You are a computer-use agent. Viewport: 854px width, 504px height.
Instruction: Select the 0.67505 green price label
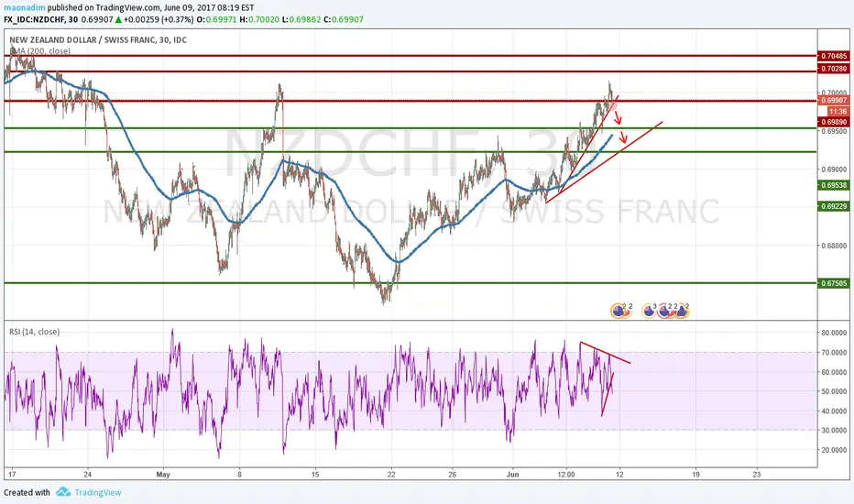834,283
